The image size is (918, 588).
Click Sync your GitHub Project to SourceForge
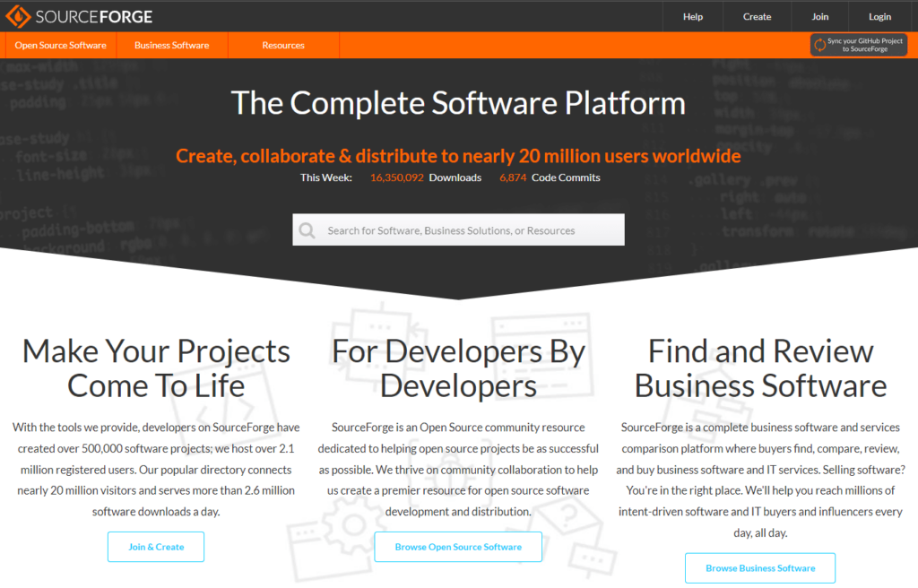[858, 44]
